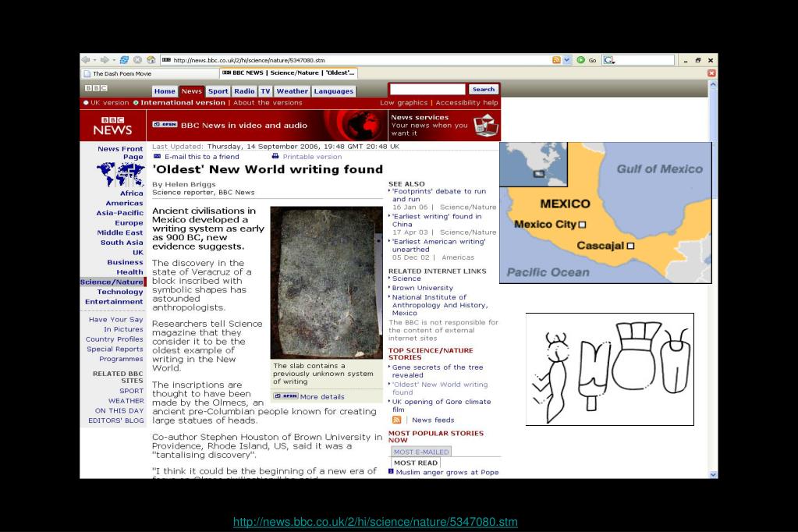Image resolution: width=798 pixels, height=532 pixels.
Task: Open the news.bbc.co.uk URL link below slide
Action: pos(375,522)
